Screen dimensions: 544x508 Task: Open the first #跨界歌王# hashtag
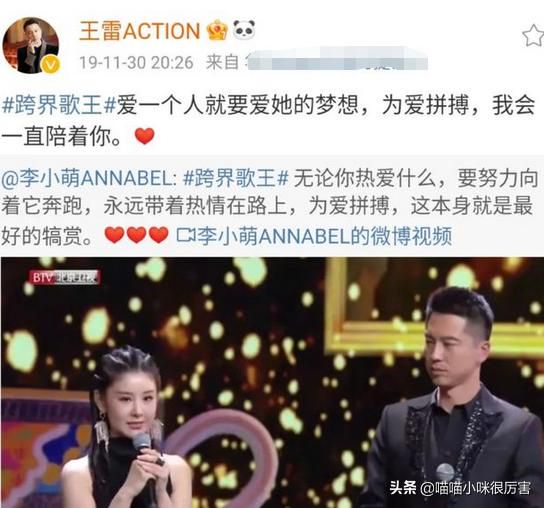pyautogui.click(x=59, y=105)
